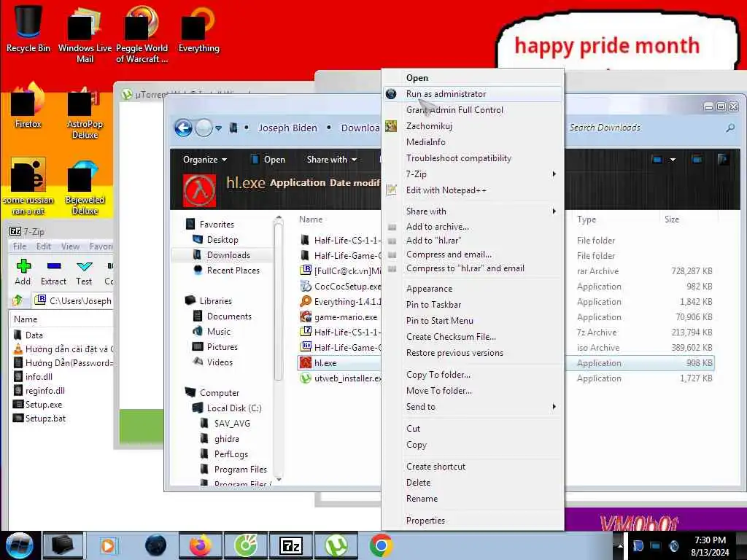Select Run as administrator
Viewport: 747px width, 560px height.
473,94
